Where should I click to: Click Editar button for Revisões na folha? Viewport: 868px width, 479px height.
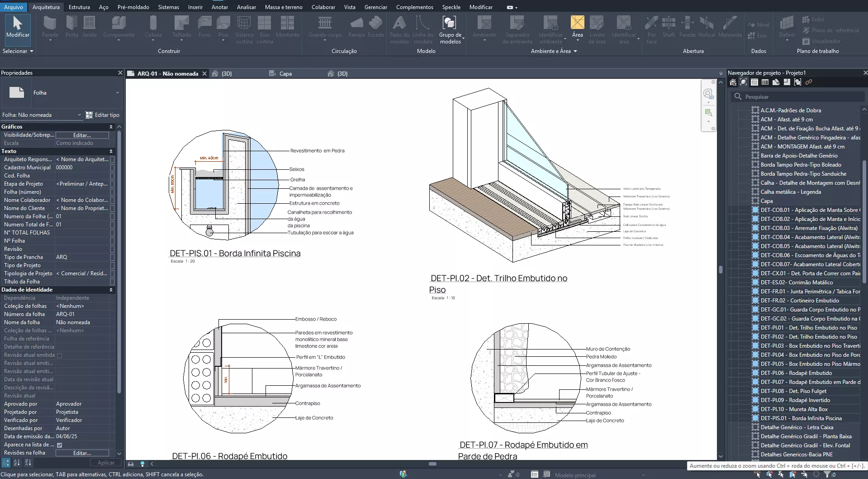coord(82,453)
